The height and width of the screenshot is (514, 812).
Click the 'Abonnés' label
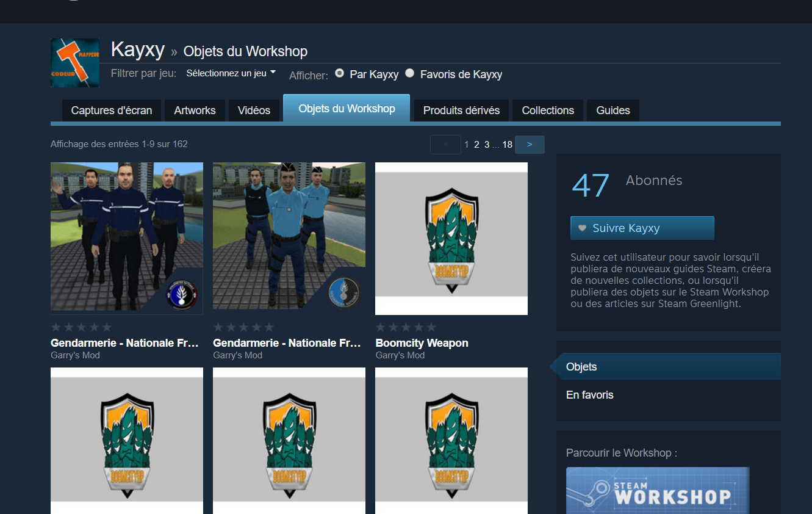click(654, 181)
